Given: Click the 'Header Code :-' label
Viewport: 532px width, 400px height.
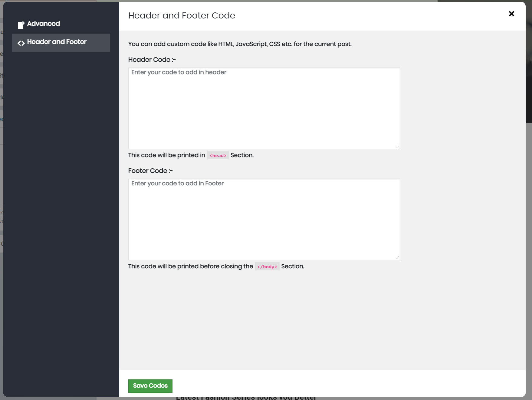Looking at the screenshot, I should 152,60.
